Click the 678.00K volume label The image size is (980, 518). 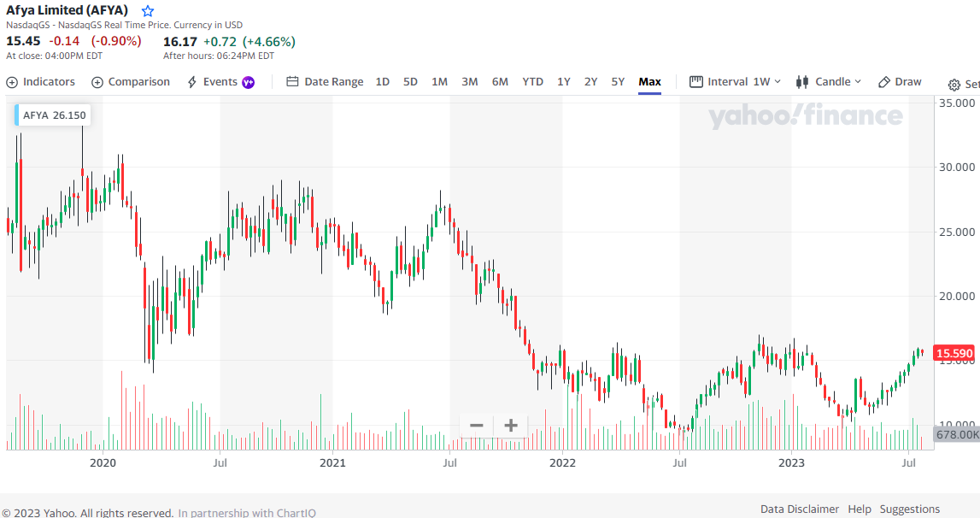tap(957, 434)
